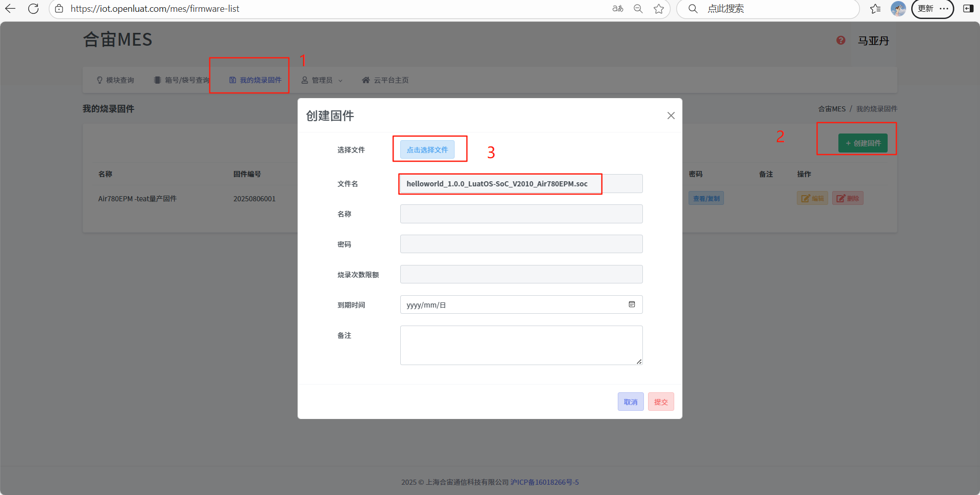Click the 文件名 field showing helloworld soc file

[521, 184]
